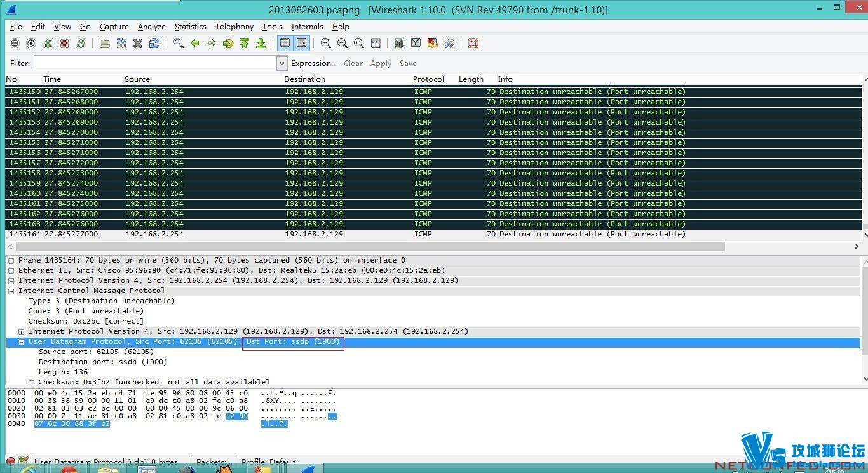
Task: Expand the Frame 1435164 tree node
Action: point(11,260)
